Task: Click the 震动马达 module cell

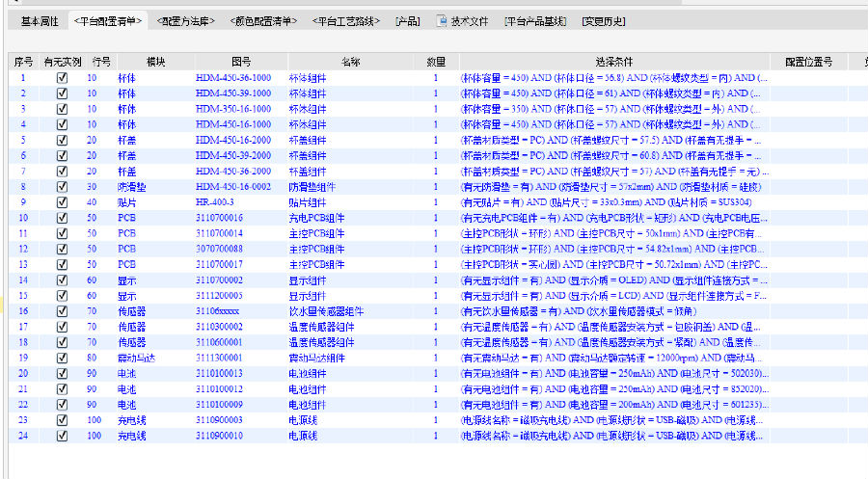Action: pos(136,358)
